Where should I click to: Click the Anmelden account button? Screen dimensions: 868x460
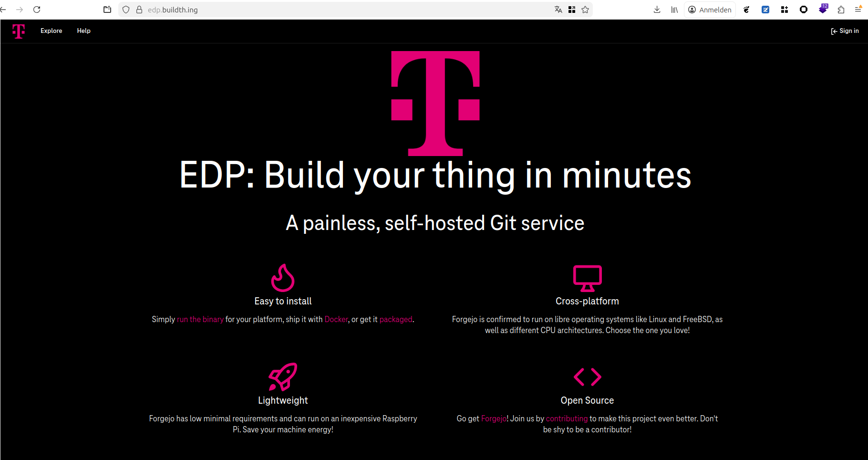710,10
